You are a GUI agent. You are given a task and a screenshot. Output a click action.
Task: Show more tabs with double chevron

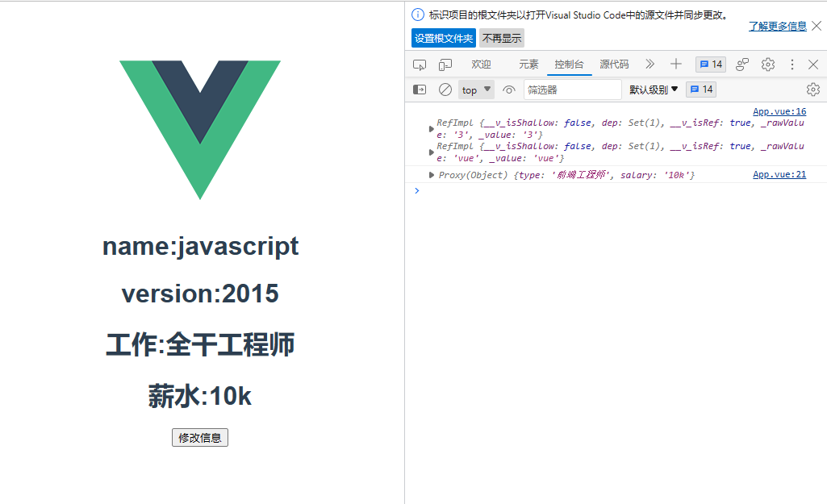click(649, 65)
